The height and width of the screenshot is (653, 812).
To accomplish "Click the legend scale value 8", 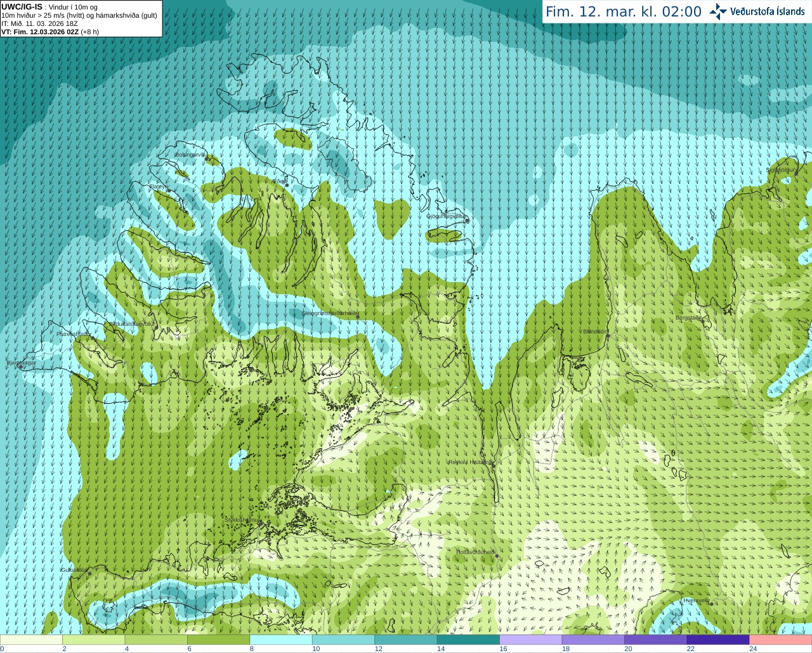I will pyautogui.click(x=252, y=649).
